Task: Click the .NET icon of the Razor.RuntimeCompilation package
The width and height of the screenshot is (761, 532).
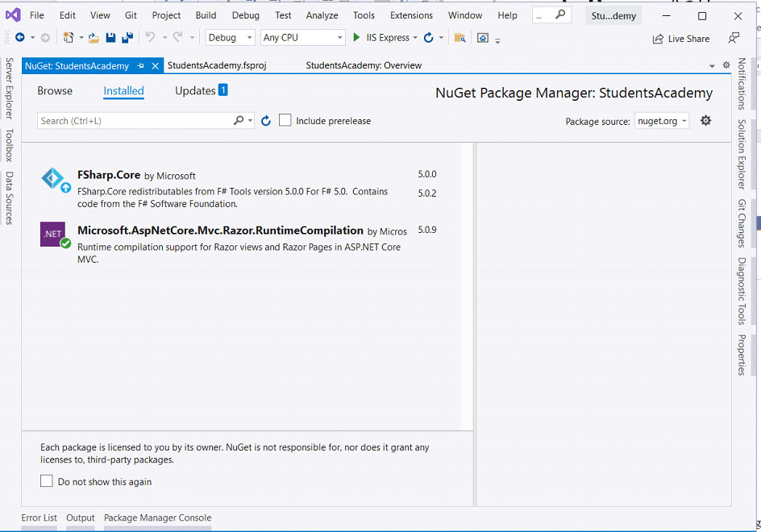Action: pyautogui.click(x=53, y=234)
